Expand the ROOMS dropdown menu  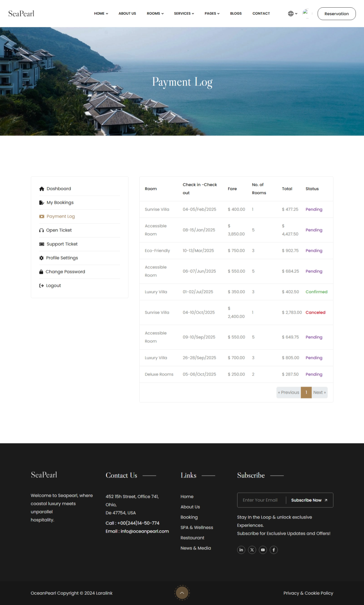(155, 14)
